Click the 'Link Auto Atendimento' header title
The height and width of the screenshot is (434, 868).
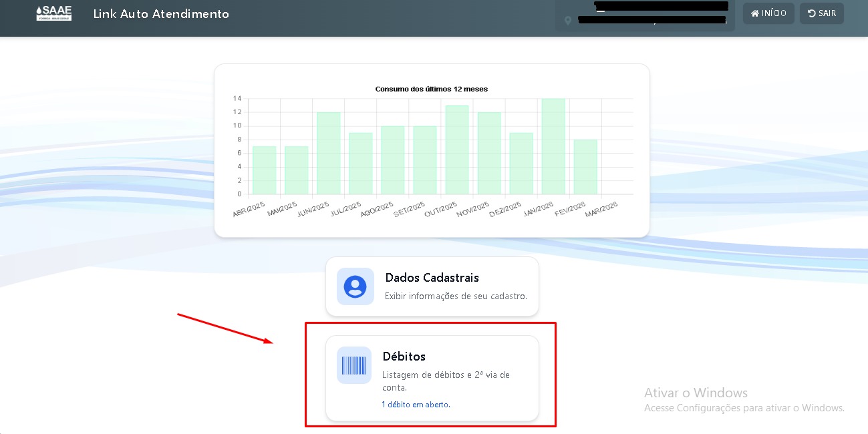tap(161, 14)
